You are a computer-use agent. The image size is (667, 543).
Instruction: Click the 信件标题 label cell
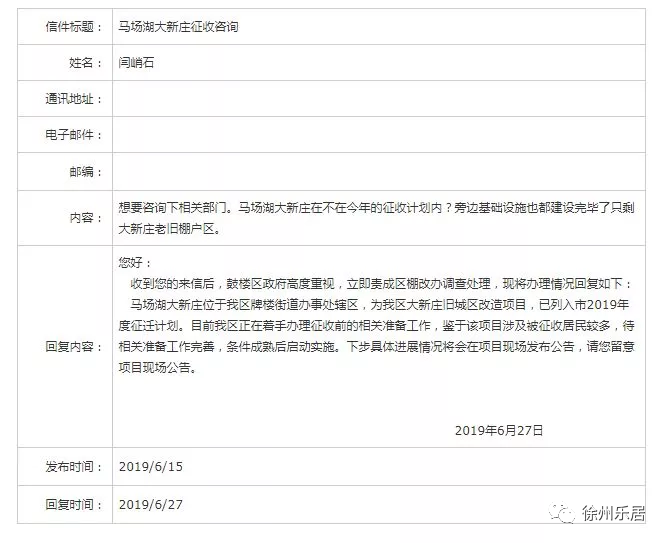(x=65, y=27)
